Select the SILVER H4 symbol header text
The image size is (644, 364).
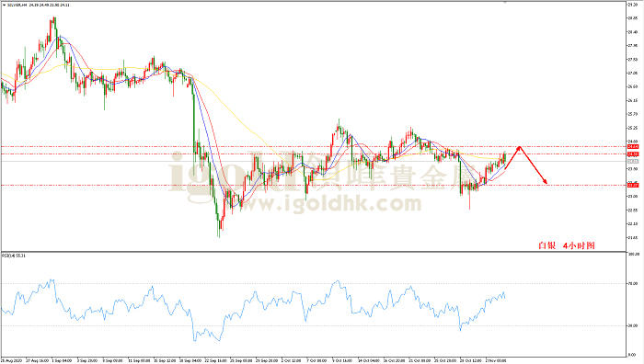(17, 5)
